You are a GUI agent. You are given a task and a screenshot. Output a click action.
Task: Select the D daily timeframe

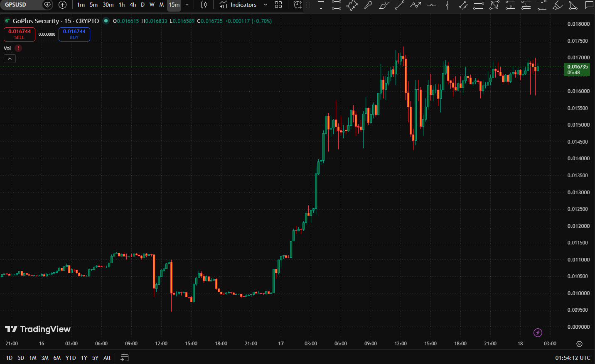coord(143,5)
